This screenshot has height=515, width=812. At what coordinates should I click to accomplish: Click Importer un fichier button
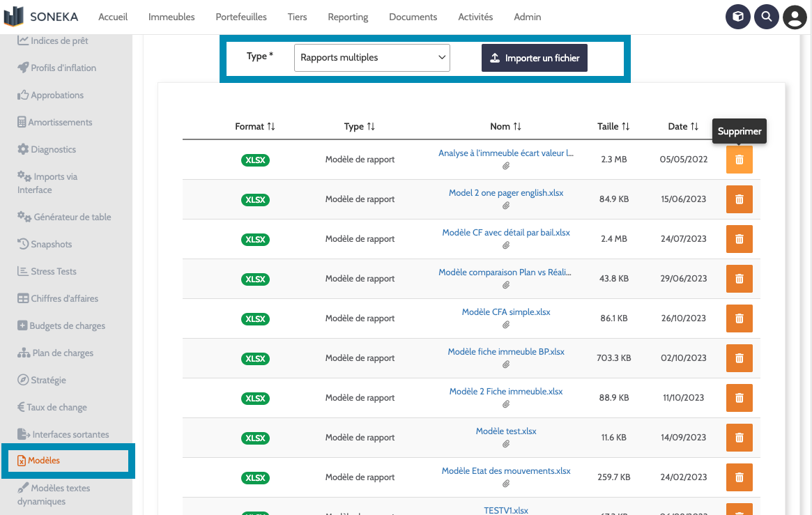pos(535,59)
